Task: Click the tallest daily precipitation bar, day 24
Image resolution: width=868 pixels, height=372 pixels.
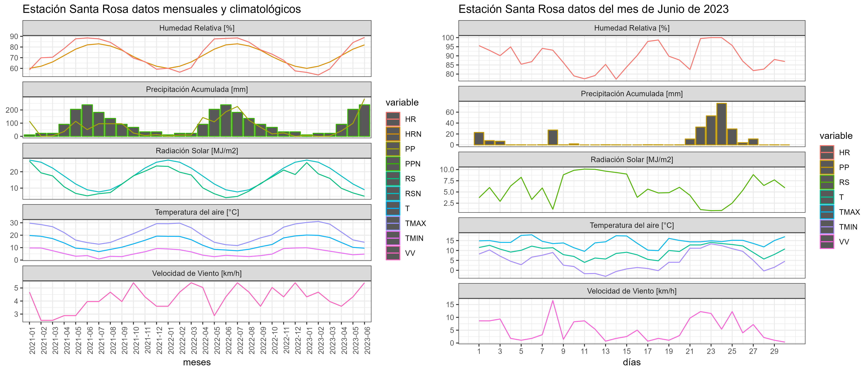Action: click(721, 124)
